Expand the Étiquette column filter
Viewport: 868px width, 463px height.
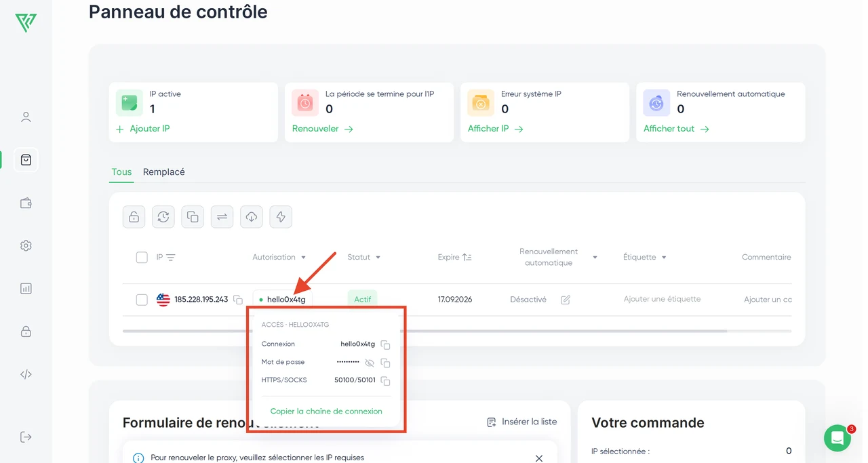(x=664, y=258)
